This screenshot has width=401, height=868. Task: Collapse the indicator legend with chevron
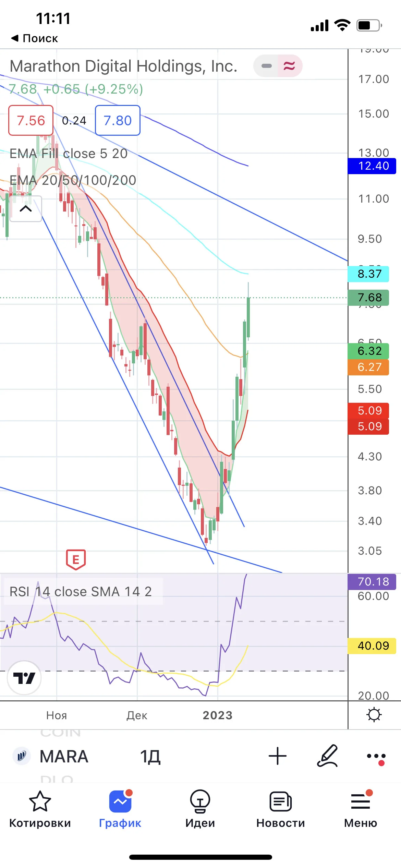click(x=26, y=209)
